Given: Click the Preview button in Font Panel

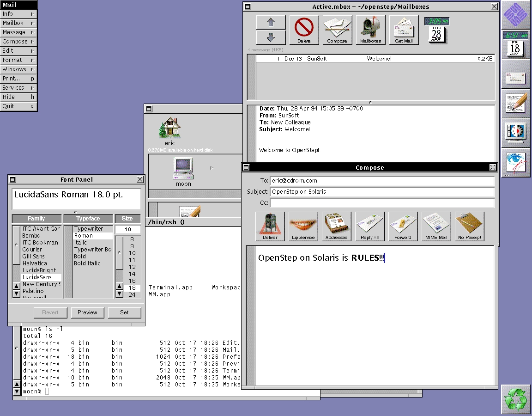Looking at the screenshot, I should click(87, 312).
